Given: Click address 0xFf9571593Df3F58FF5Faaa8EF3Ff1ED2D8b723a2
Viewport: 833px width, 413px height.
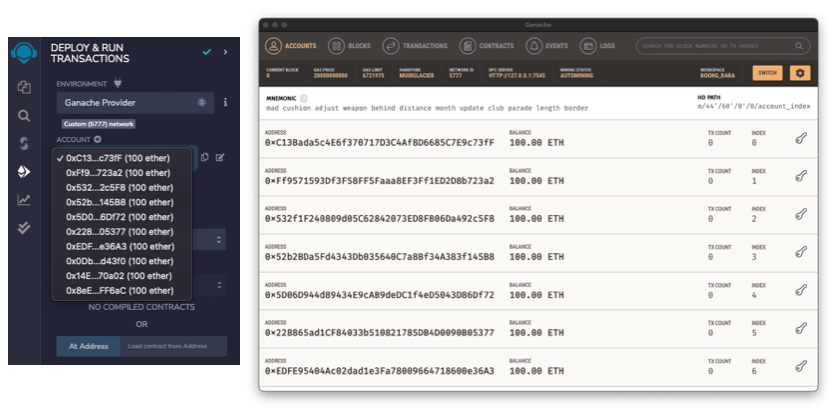Looking at the screenshot, I should [x=379, y=181].
